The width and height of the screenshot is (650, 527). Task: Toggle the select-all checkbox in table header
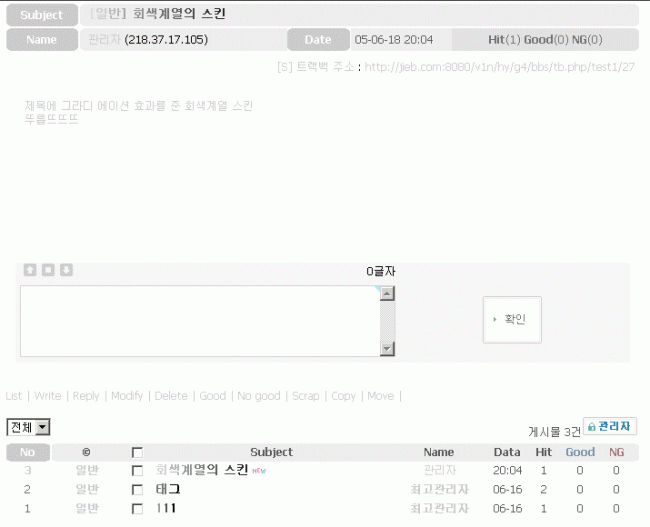point(137,452)
